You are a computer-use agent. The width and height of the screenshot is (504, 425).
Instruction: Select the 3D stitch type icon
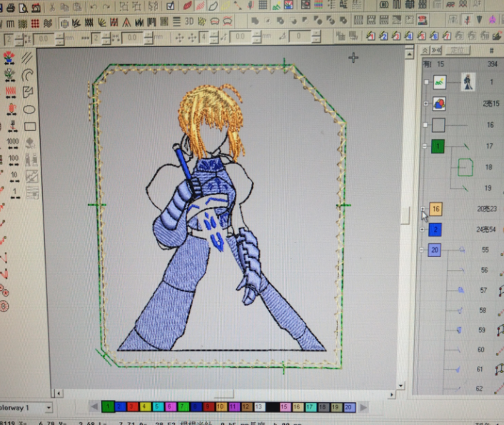pos(189,21)
